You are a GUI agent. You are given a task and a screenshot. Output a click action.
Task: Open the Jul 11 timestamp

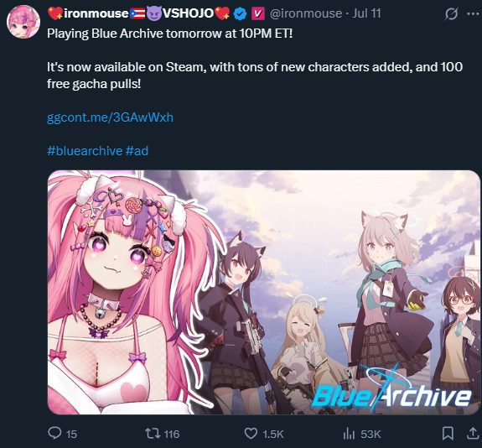pyautogui.click(x=366, y=13)
